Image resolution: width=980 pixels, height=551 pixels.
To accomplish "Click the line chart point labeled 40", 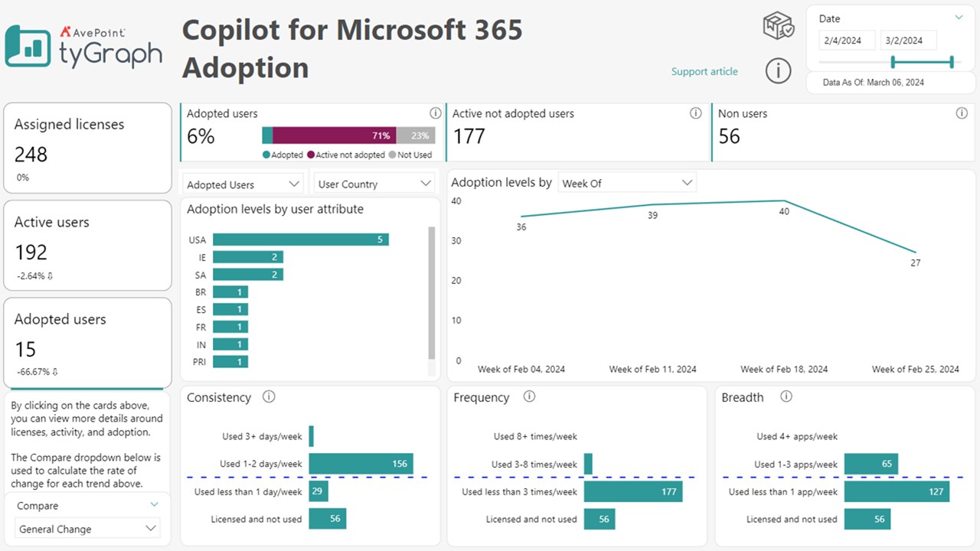I will (x=784, y=201).
